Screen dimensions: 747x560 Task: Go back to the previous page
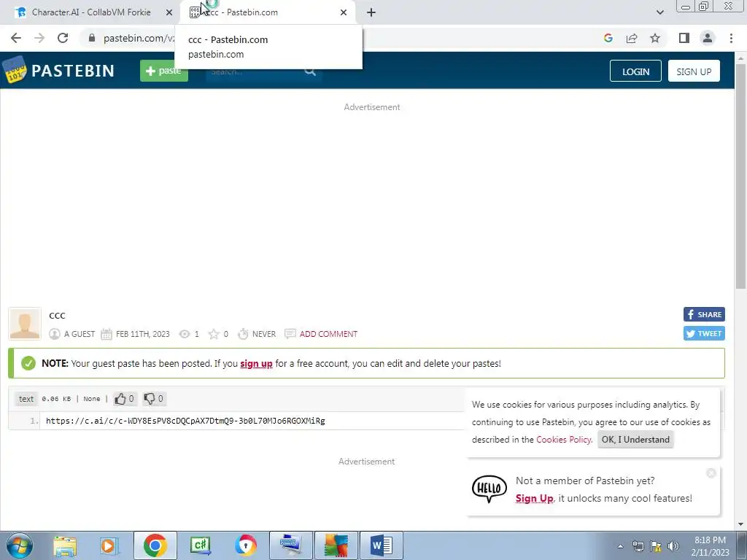point(16,38)
